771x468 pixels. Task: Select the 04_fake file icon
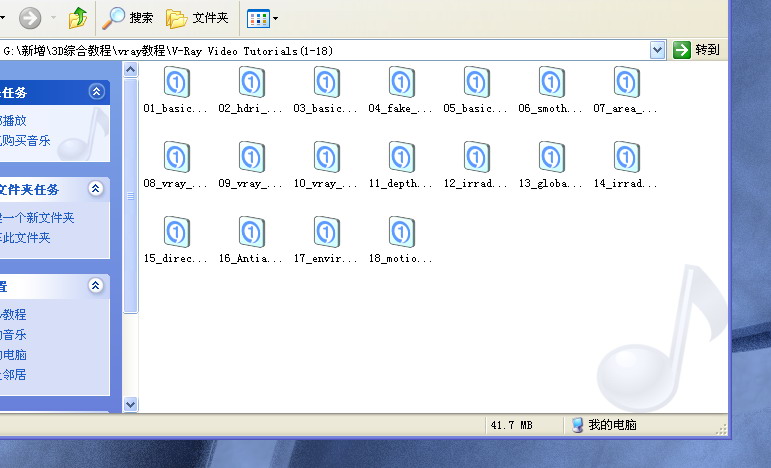click(401, 82)
